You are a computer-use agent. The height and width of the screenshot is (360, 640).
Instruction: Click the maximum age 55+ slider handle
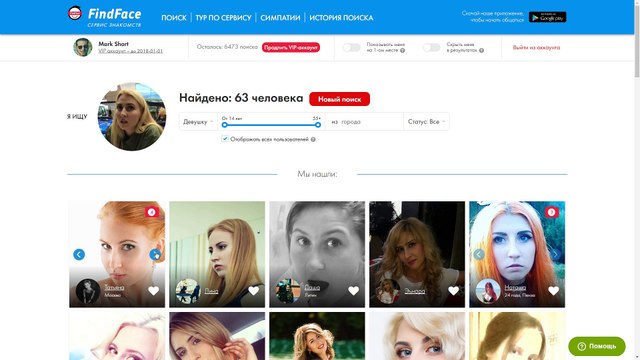click(x=318, y=125)
